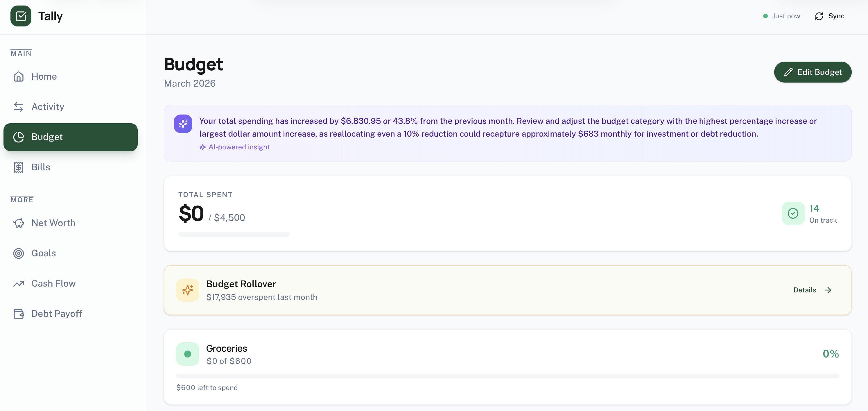Click the Groceries spending progress bar
The height and width of the screenshot is (411, 868).
pyautogui.click(x=507, y=376)
